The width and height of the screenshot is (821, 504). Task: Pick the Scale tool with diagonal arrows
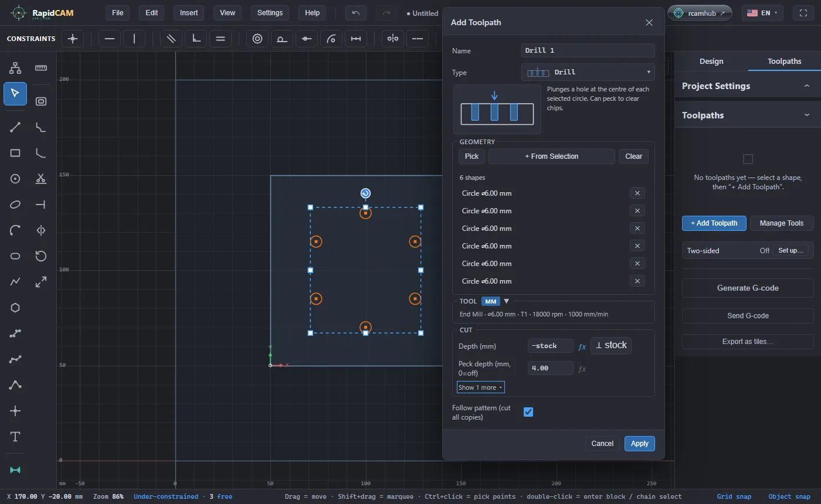(41, 282)
